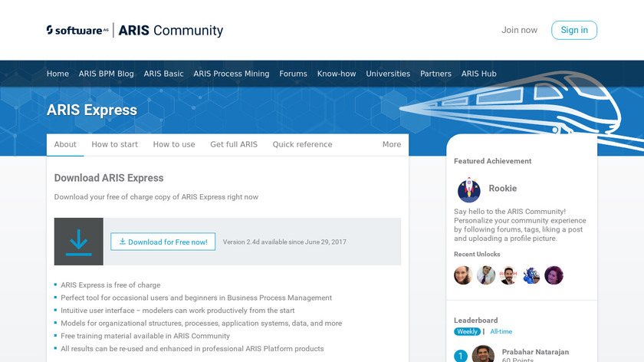Open ARIS Process Mining menu item
Screen dimensions: 644x362
point(232,74)
